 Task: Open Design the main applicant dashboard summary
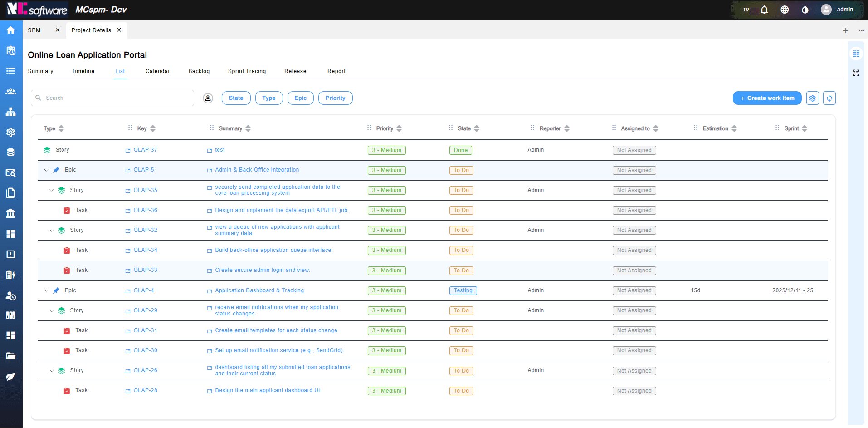point(268,390)
